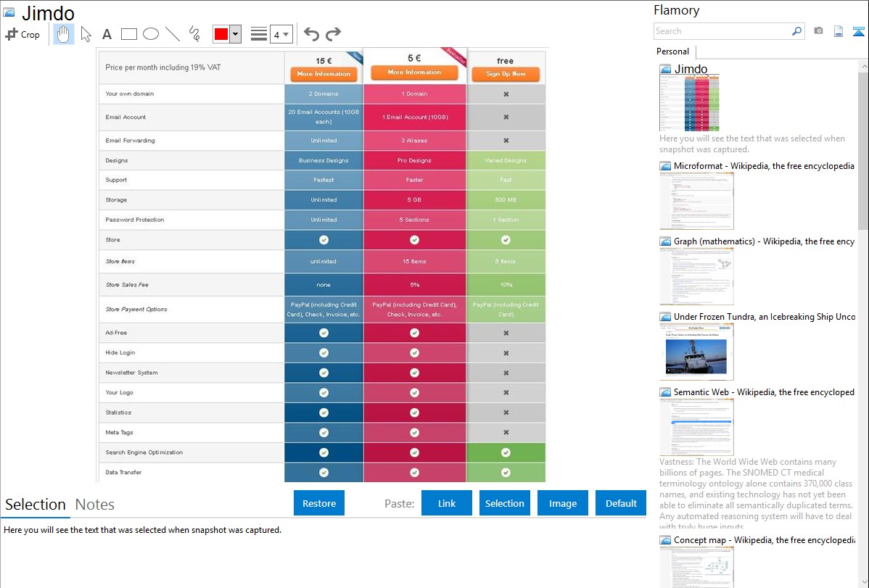Pick the text annotation tool
Viewport: 869px width, 588px height.
[107, 34]
